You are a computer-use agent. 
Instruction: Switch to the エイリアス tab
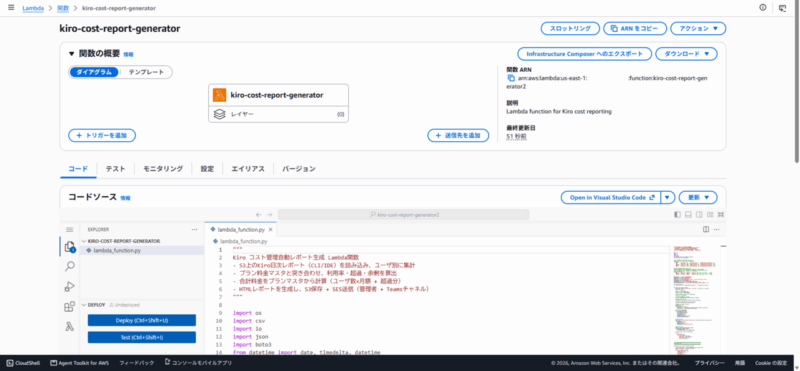click(247, 169)
